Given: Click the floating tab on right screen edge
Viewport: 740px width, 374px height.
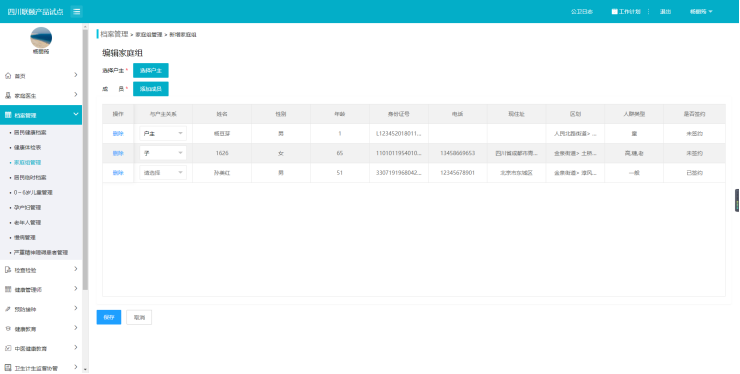Looking at the screenshot, I should 737,200.
